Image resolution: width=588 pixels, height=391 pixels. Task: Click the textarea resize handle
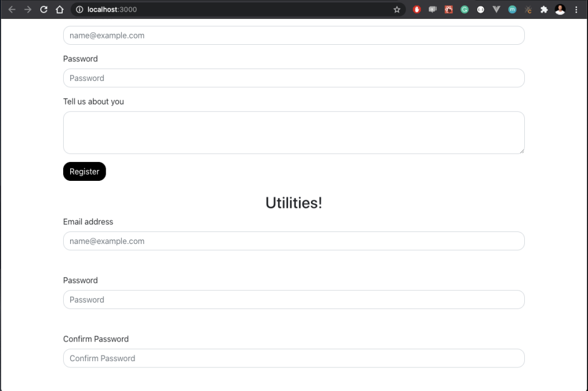tap(522, 150)
